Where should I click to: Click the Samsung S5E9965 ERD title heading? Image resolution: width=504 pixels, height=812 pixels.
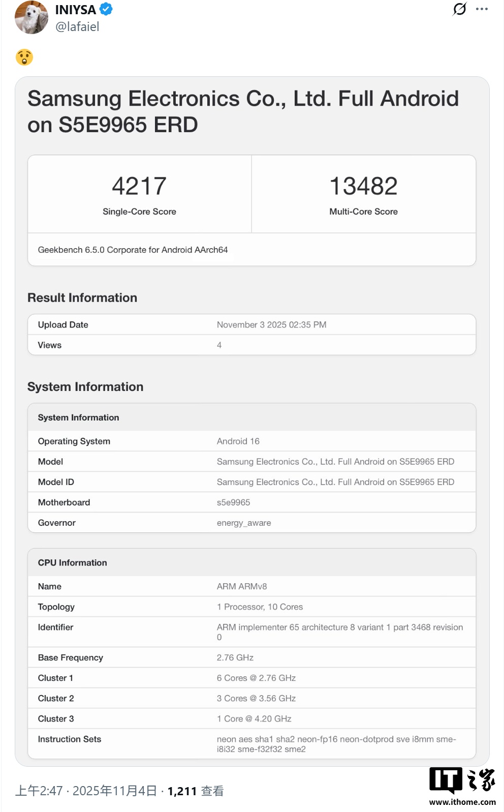pos(243,111)
